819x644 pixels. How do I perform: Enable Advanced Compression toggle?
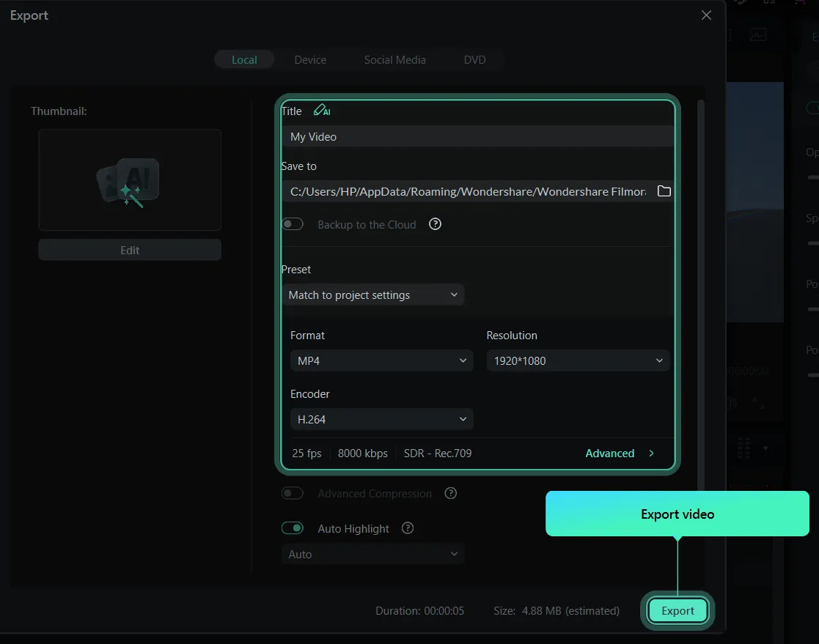(x=293, y=494)
